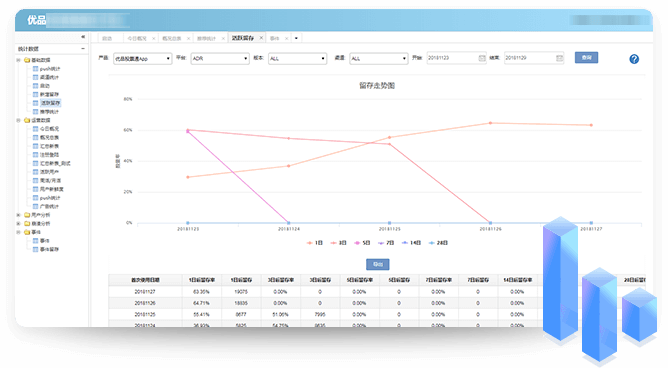Open the start date calendar icon

(482, 58)
